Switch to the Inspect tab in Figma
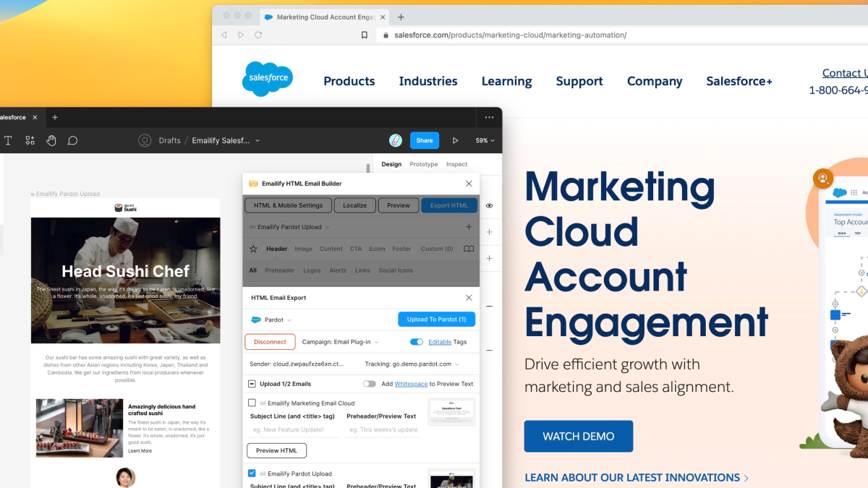Viewport: 868px width, 488px height. pyautogui.click(x=456, y=164)
